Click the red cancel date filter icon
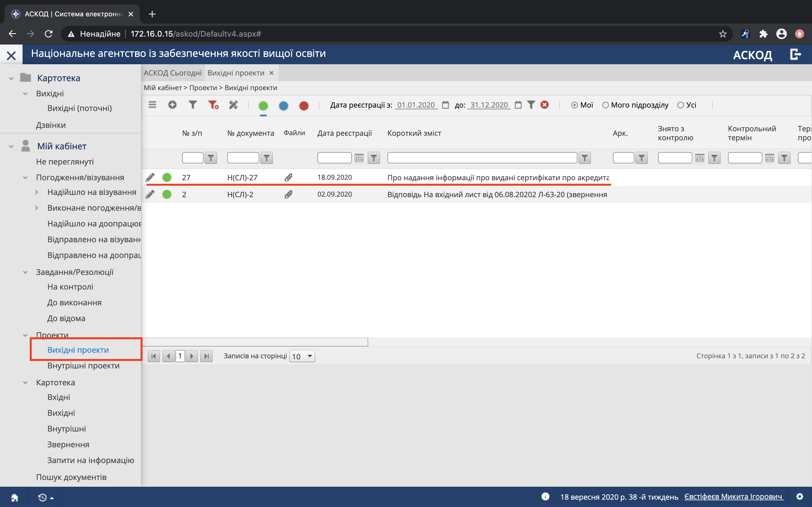Viewport: 812px width, 507px height. click(545, 105)
